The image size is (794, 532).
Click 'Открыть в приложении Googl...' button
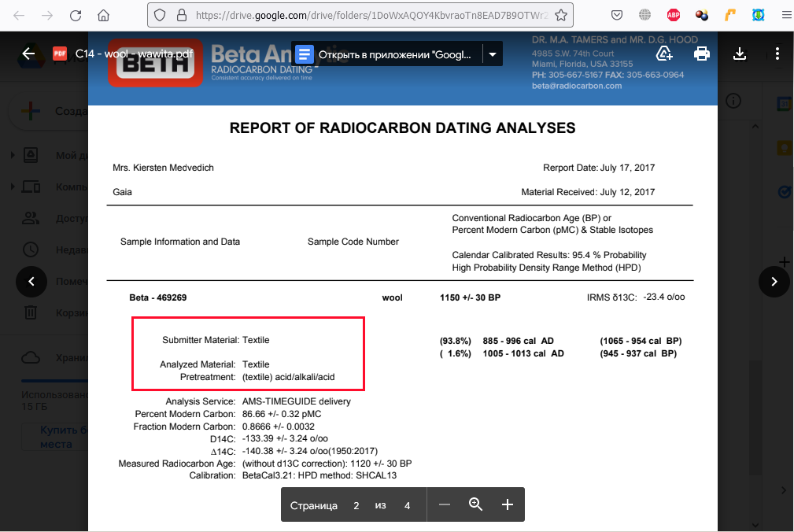pyautogui.click(x=387, y=54)
